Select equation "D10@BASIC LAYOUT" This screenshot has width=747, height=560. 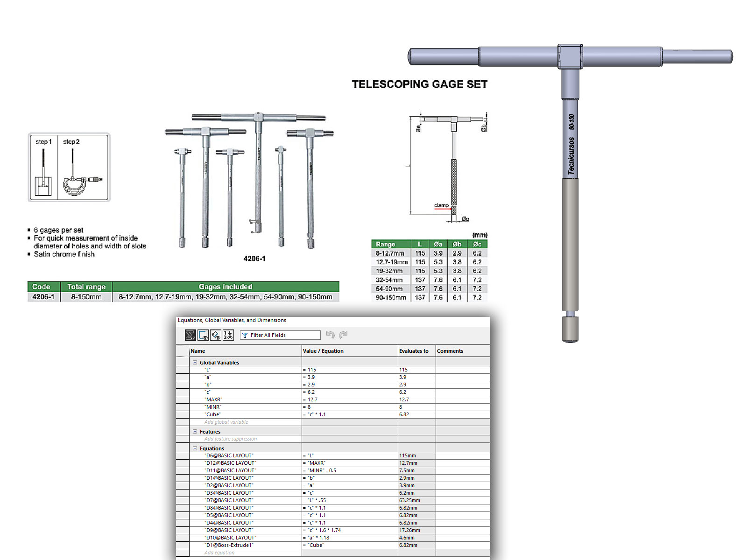(230, 538)
